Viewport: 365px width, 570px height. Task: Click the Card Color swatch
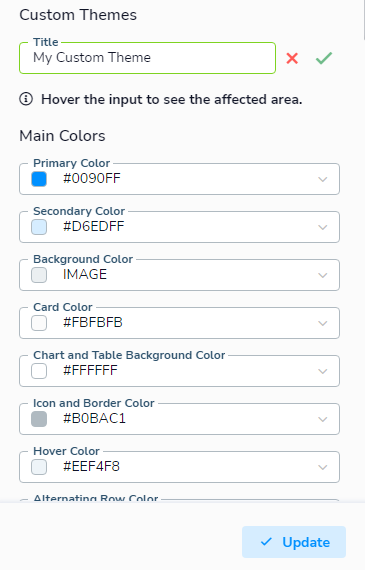pyautogui.click(x=39, y=323)
